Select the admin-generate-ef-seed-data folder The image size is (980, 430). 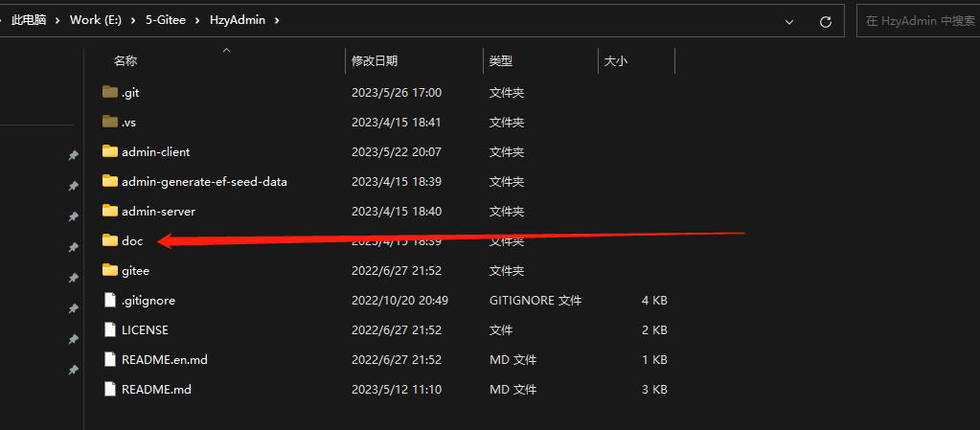(204, 182)
